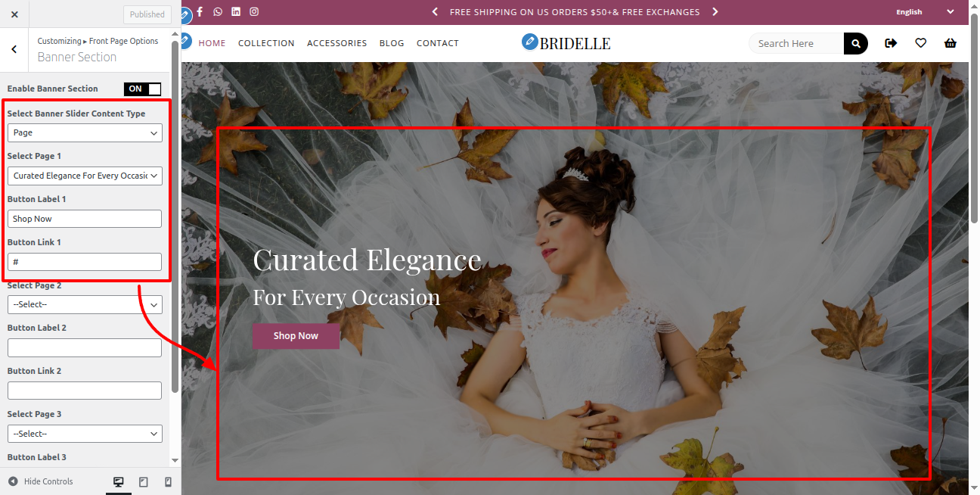980x495 pixels.
Task: Open the English language dropdown
Action: pyautogui.click(x=925, y=12)
